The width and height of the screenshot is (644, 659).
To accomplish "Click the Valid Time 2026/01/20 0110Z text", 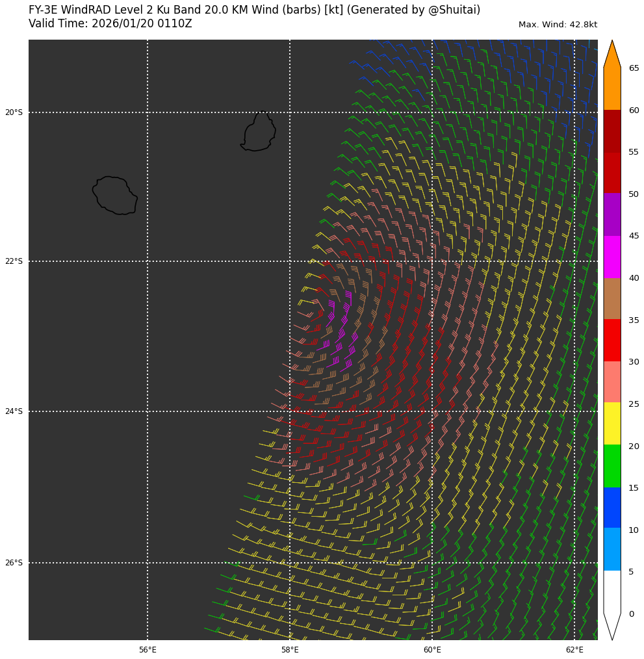I will 110,24.
